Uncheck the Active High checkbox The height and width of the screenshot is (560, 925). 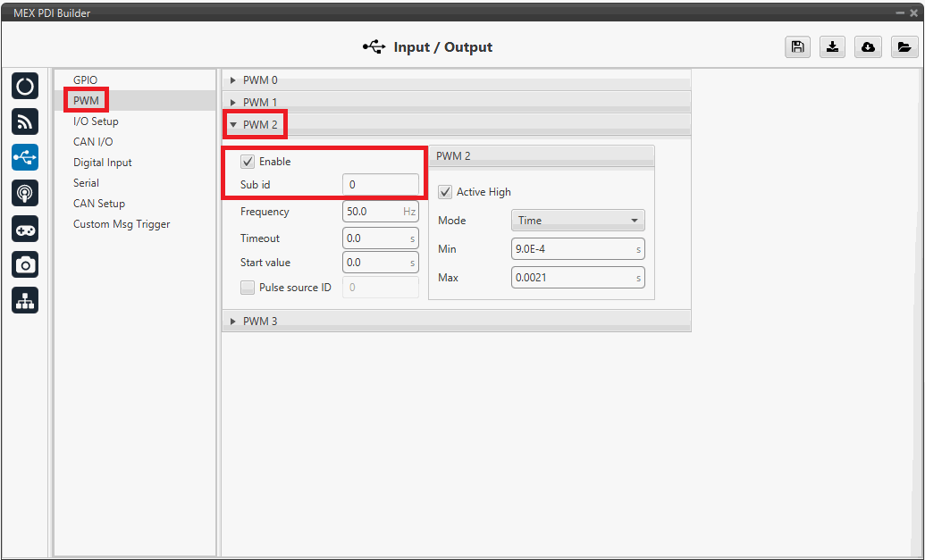445,192
